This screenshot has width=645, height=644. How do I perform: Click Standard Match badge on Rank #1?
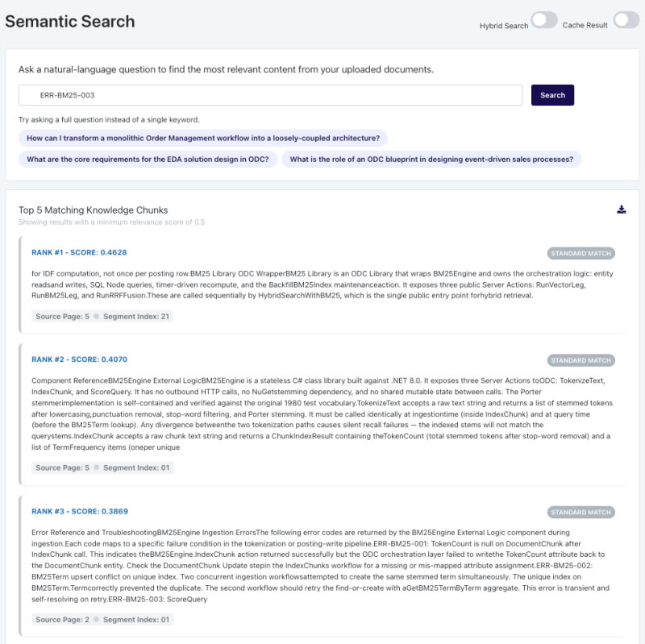coord(580,253)
